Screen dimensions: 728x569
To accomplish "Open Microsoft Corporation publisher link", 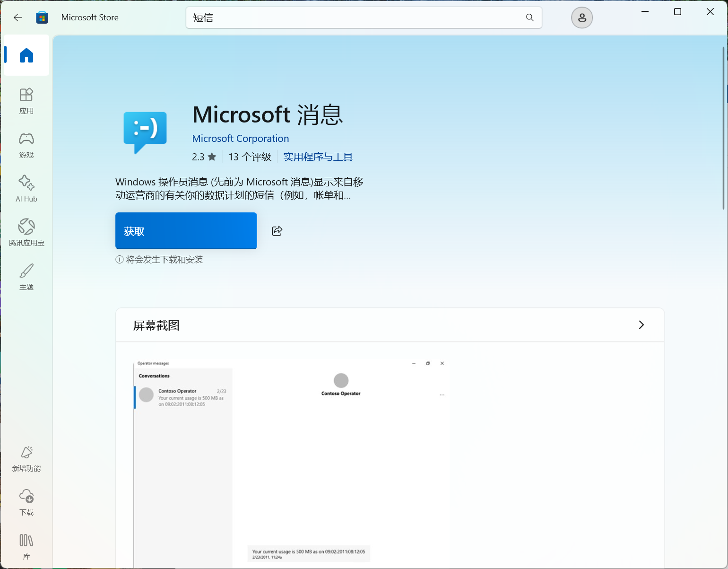I will point(240,139).
